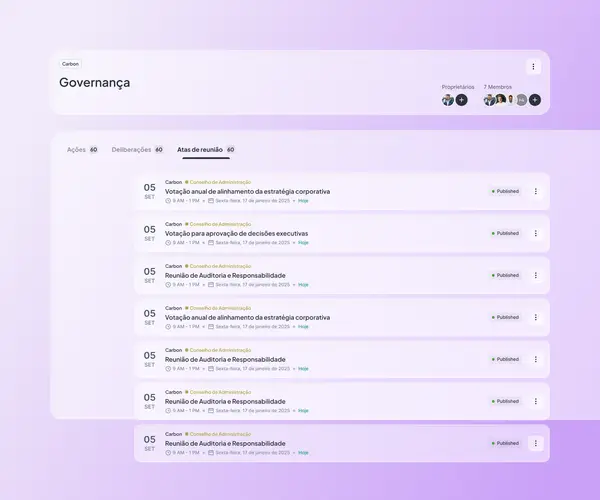This screenshot has height=500, width=600.
Task: Open the second Votação anual de alinhamento meeting
Action: [x=247, y=318]
